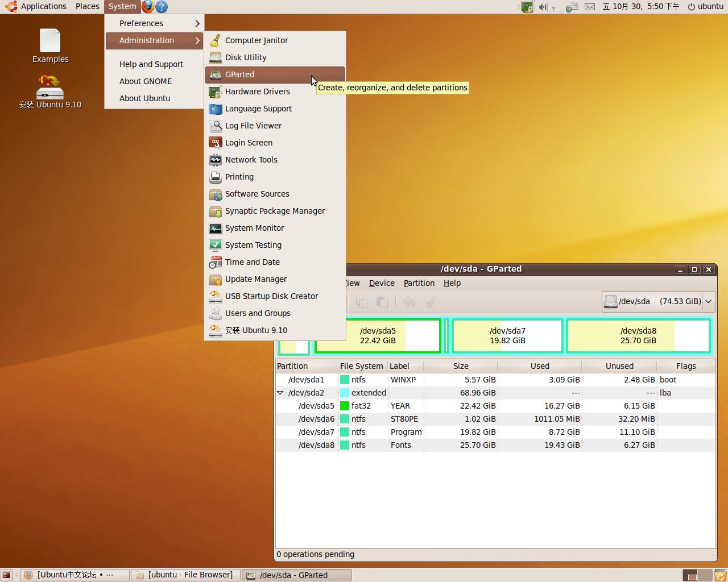Screen dimensions: 728x582
Task: Click the File System column header
Action: pyautogui.click(x=362, y=366)
